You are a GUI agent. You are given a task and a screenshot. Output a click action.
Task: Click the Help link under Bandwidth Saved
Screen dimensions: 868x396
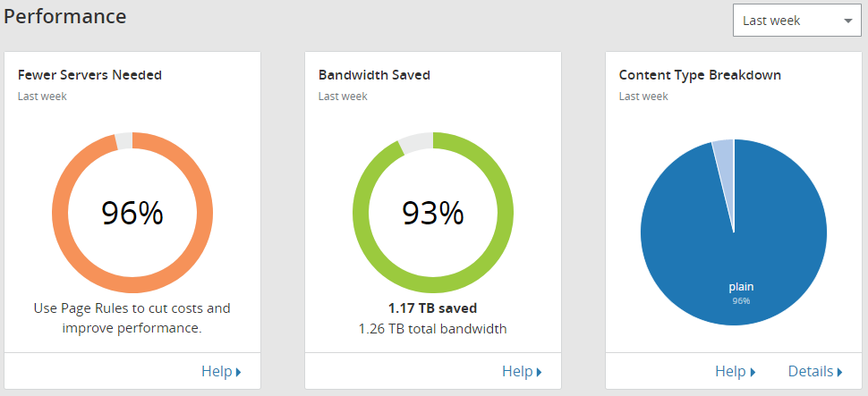(521, 371)
